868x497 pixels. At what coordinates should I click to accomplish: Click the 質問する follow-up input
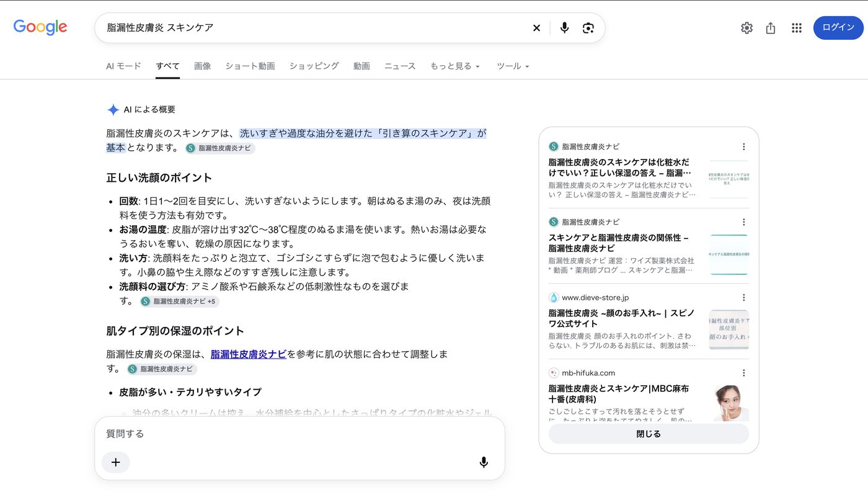tap(291, 434)
